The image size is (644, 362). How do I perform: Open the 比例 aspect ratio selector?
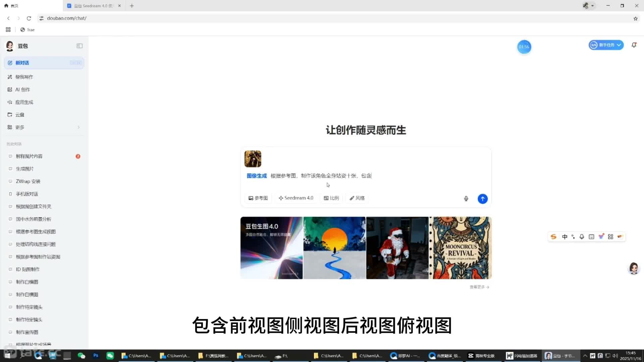point(331,198)
